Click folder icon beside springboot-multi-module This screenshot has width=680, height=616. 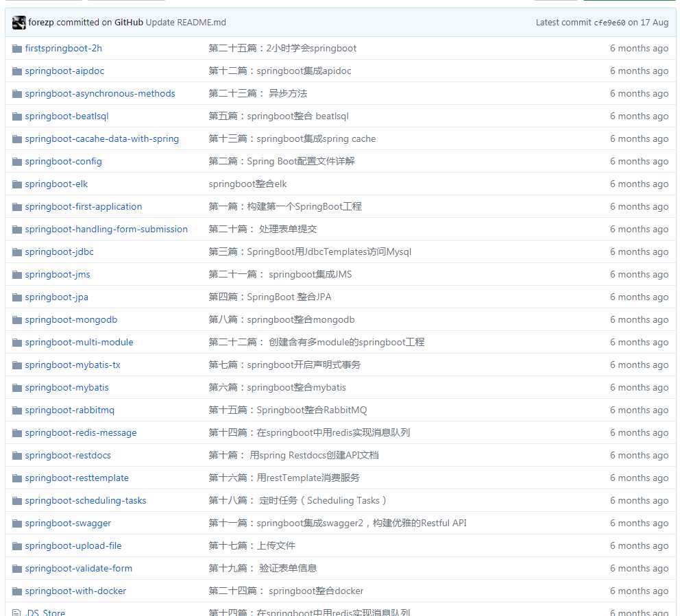[x=17, y=343]
